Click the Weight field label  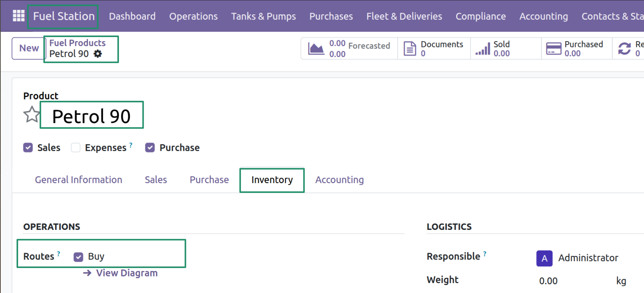(x=443, y=280)
